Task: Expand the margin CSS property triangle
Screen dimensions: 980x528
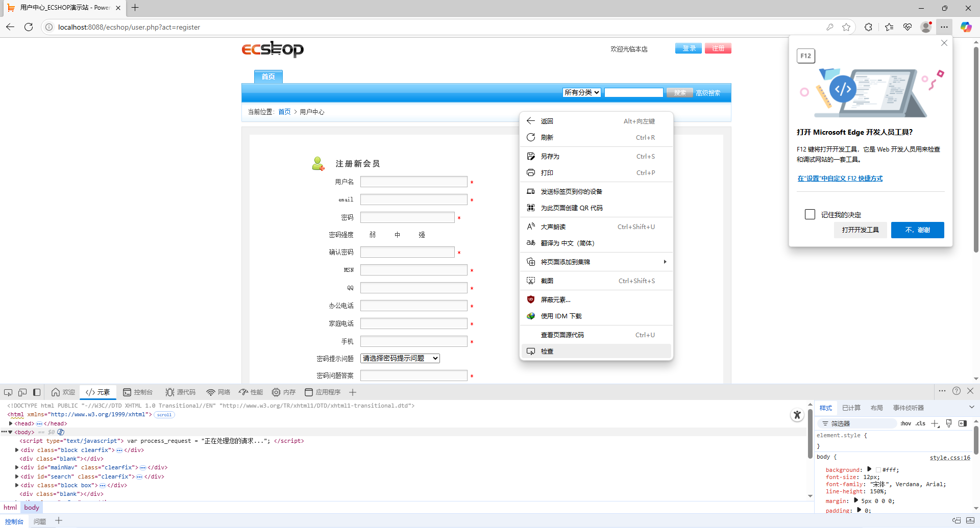Action: point(856,500)
